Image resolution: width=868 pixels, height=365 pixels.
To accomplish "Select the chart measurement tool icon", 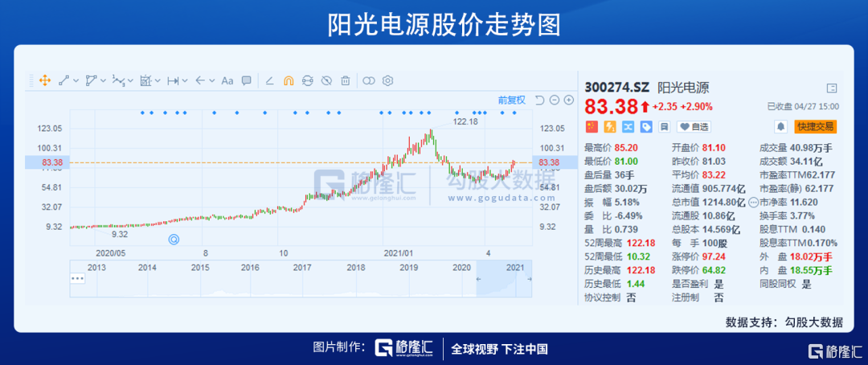I will [145, 81].
